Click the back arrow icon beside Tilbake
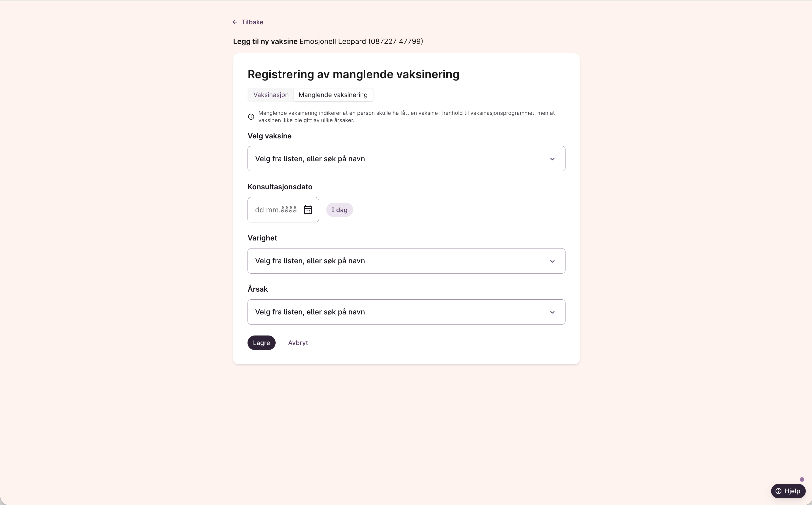 [x=235, y=22]
